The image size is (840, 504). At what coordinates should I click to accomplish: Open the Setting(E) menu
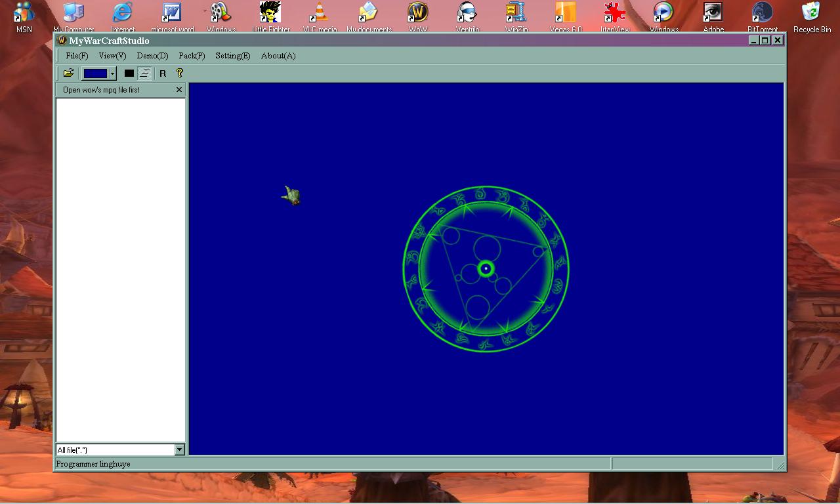click(x=232, y=56)
